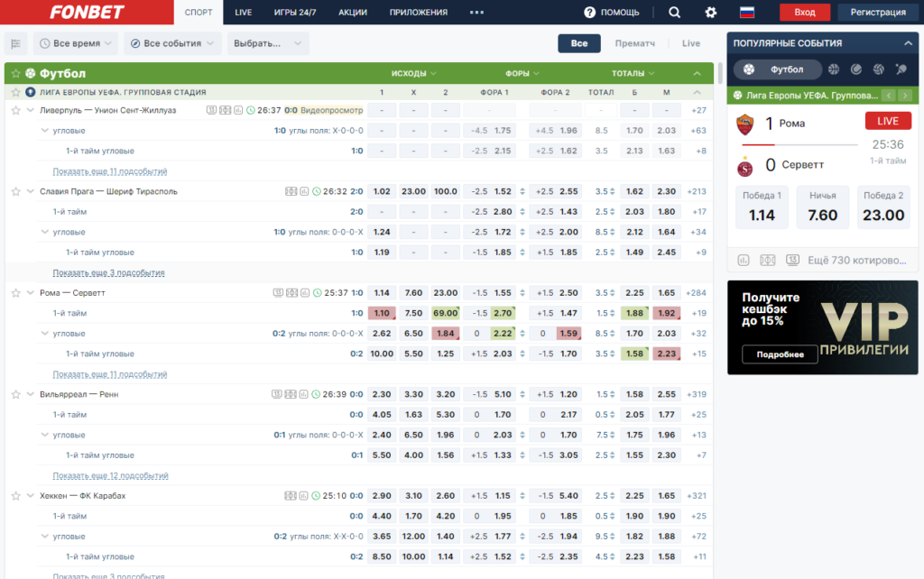Open the TV broadcast icon in the Рома — Серветт row

pos(278,293)
